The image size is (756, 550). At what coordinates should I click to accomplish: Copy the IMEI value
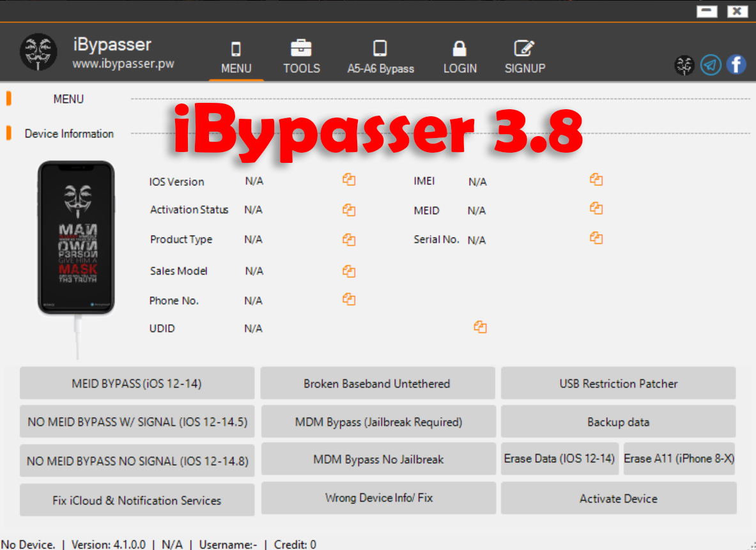tap(596, 180)
